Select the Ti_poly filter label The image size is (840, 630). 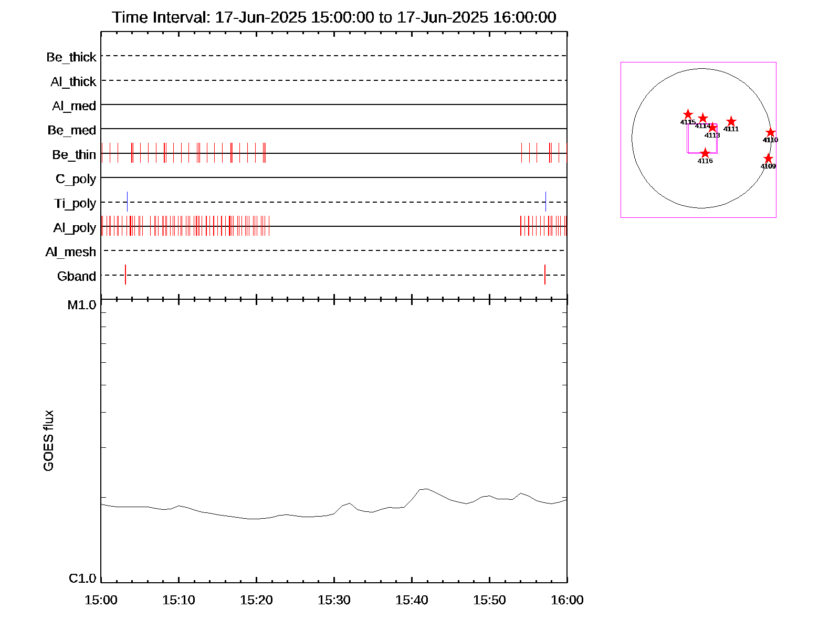[75, 204]
